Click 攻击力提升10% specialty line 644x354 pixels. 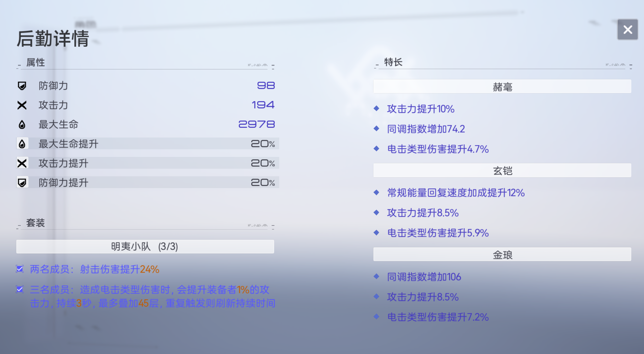click(x=421, y=109)
